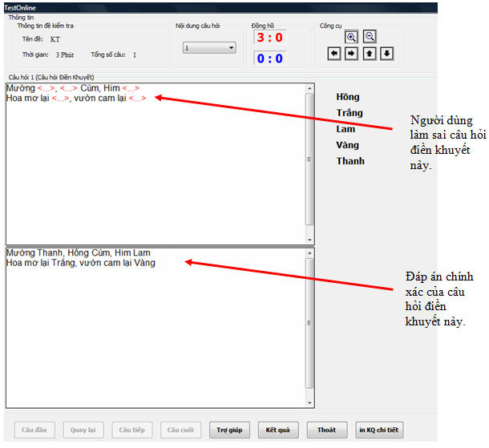Click the disabled Quay lại button
The image size is (489, 448).
[x=83, y=430]
